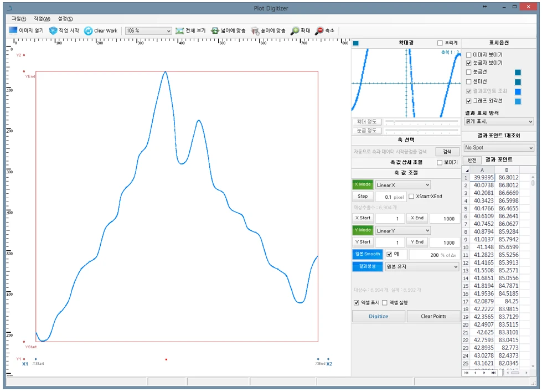
Task: Click the blue square magnifier panel icon
Action: [356, 43]
